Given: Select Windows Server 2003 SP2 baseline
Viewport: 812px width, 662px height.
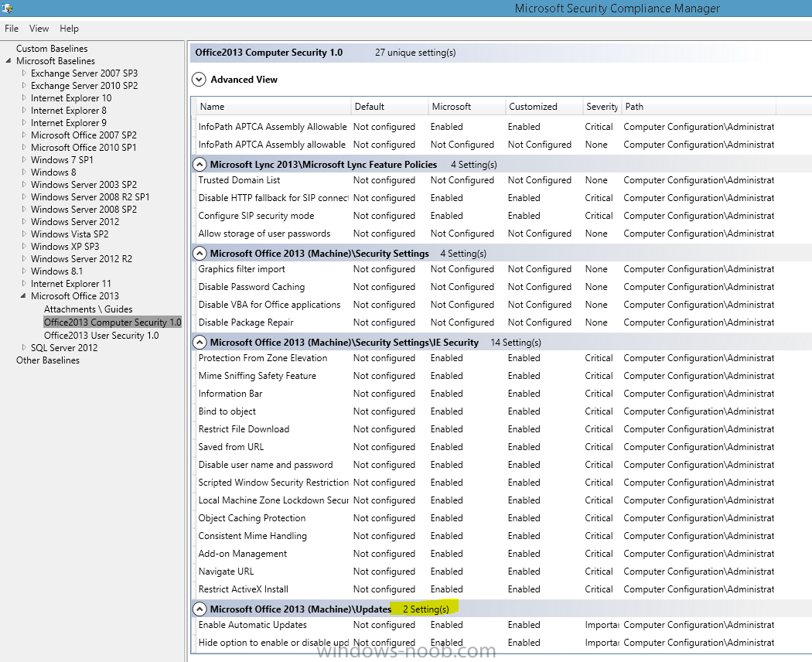Looking at the screenshot, I should pyautogui.click(x=84, y=185).
